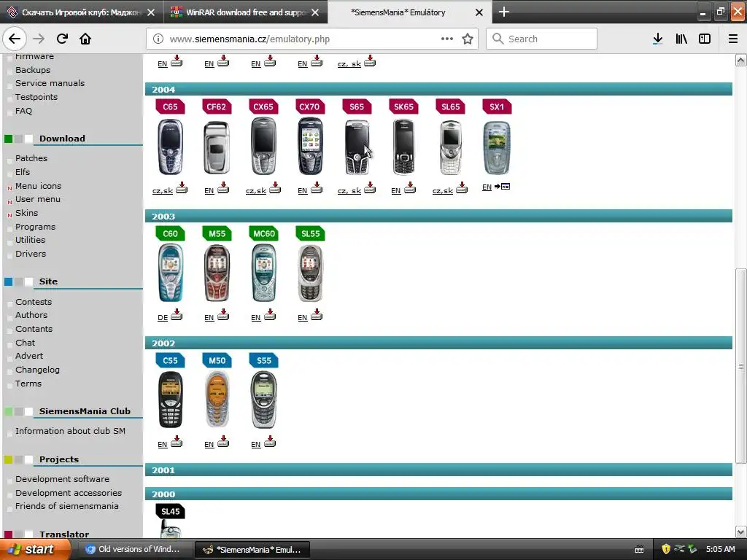Download the S55 emulator
This screenshot has width=747, height=560.
coord(270,441)
